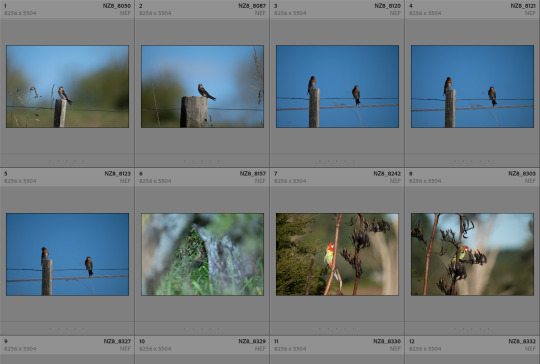Screen dimensions: 540x364
Task: Click the file name NZ8_8329
Action: pos(252,341)
